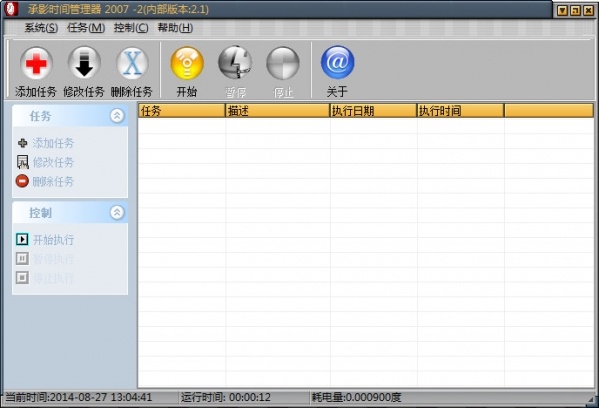Collapse the 控制 sidebar panel chevron
Image resolution: width=599 pixels, height=408 pixels.
[x=117, y=212]
